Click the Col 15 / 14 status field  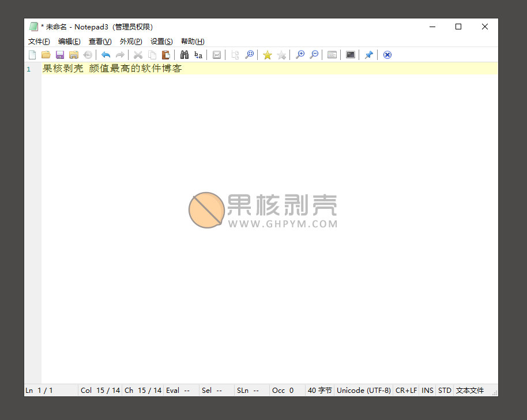pyautogui.click(x=100, y=391)
